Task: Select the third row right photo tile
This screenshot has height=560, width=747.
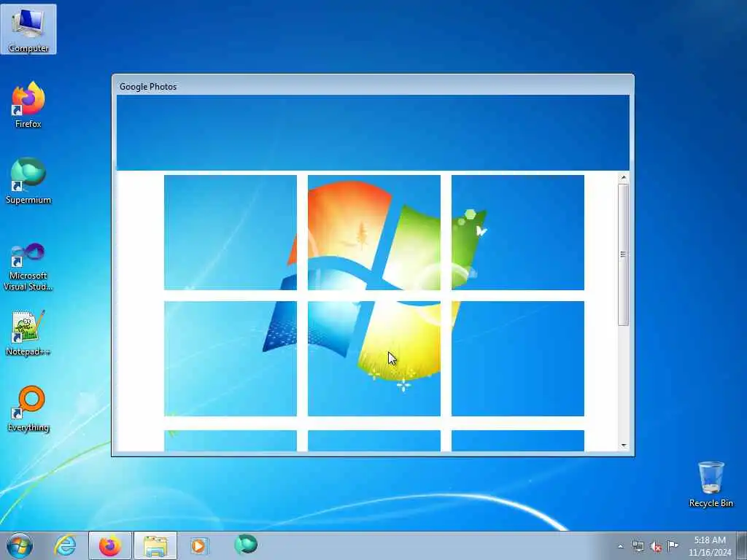Action: coord(518,440)
